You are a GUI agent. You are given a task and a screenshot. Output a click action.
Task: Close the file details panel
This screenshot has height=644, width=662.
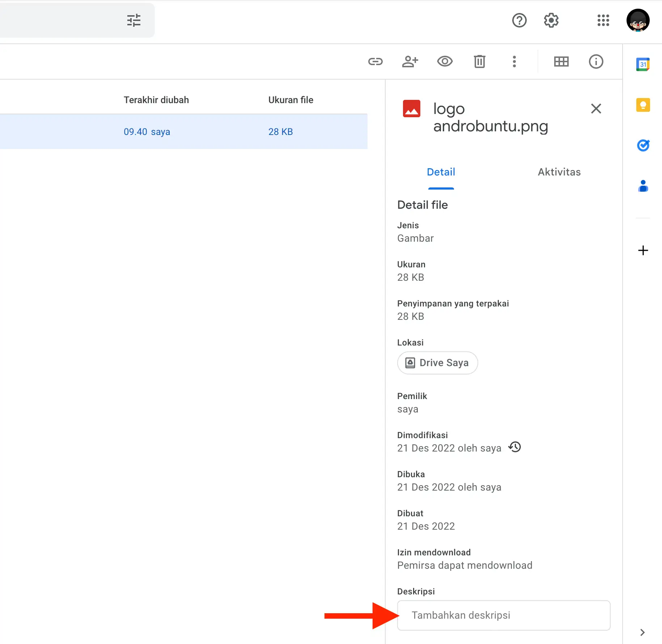coord(596,109)
